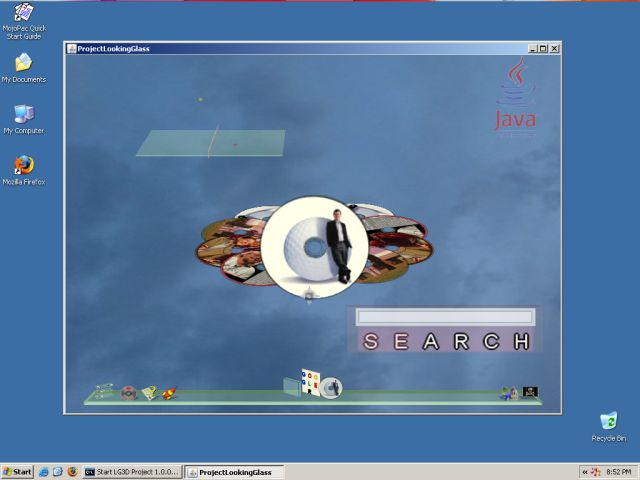The width and height of the screenshot is (640, 480).
Task: Open the colorful figures icon beside the pirate flag
Action: pyautogui.click(x=509, y=393)
